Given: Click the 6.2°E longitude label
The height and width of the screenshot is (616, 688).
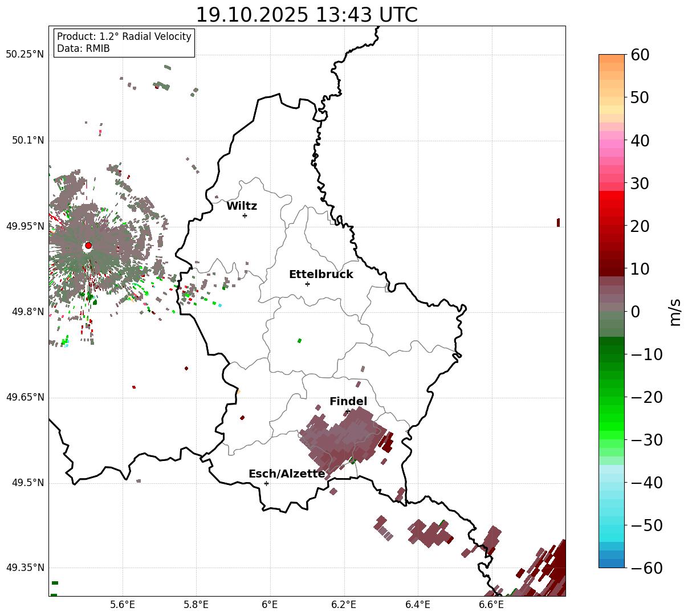Looking at the screenshot, I should point(344,605).
